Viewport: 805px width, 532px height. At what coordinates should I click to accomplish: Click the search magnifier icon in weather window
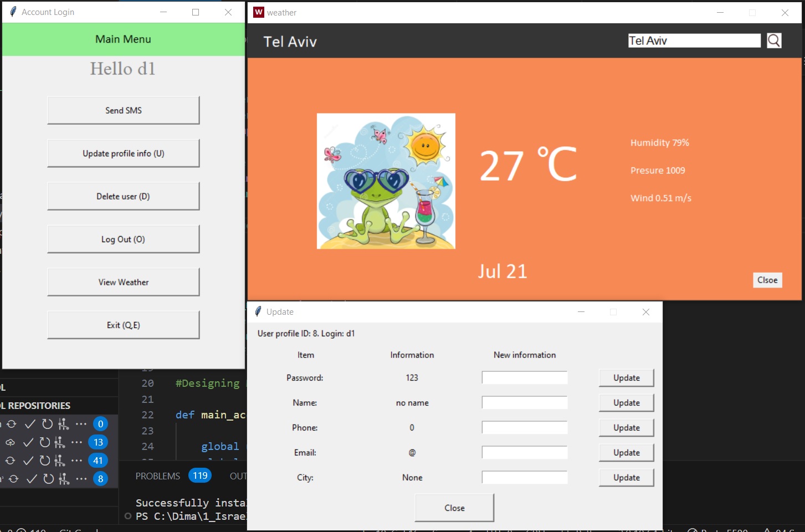pyautogui.click(x=774, y=40)
